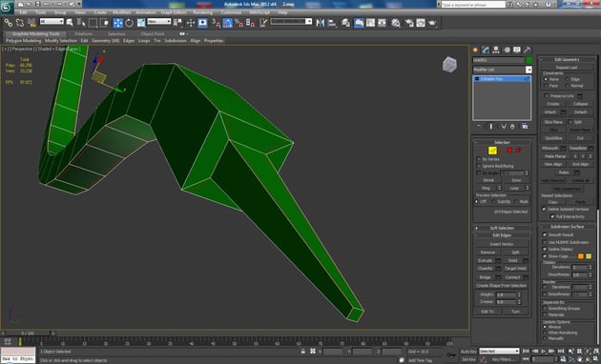Click the Collapse button
The height and width of the screenshot is (364, 601).
(580, 104)
